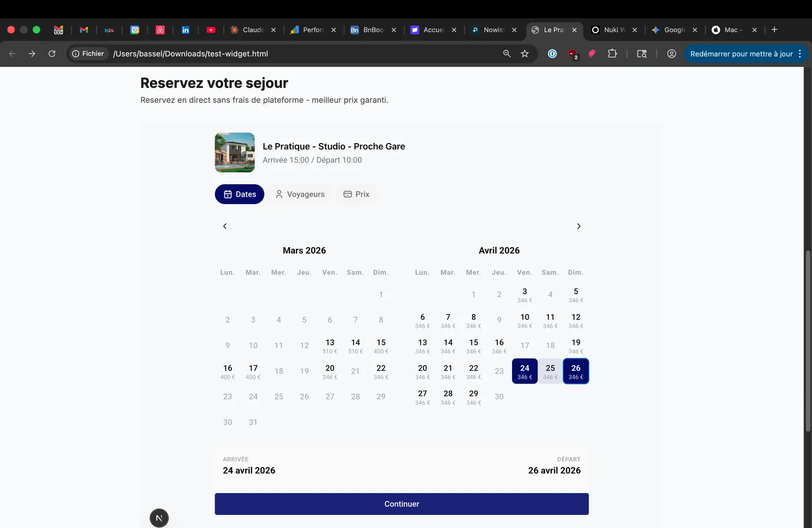Open the Prix step tab
Image resolution: width=812 pixels, height=528 pixels.
click(356, 194)
